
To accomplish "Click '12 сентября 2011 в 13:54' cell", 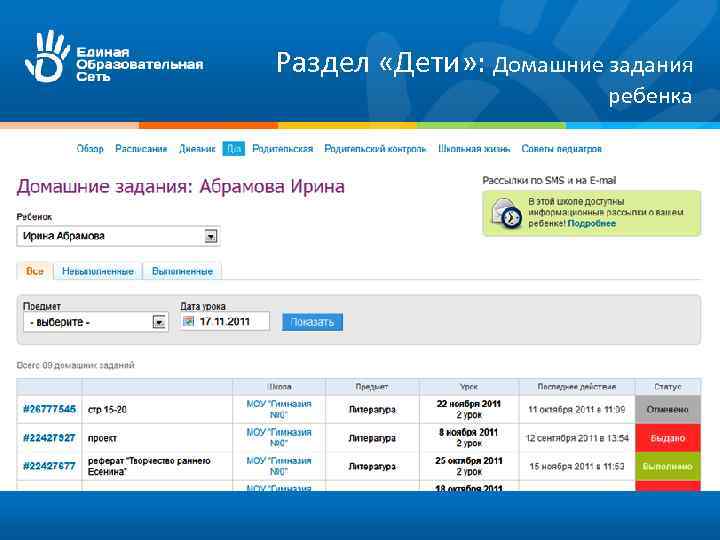I will [577, 438].
